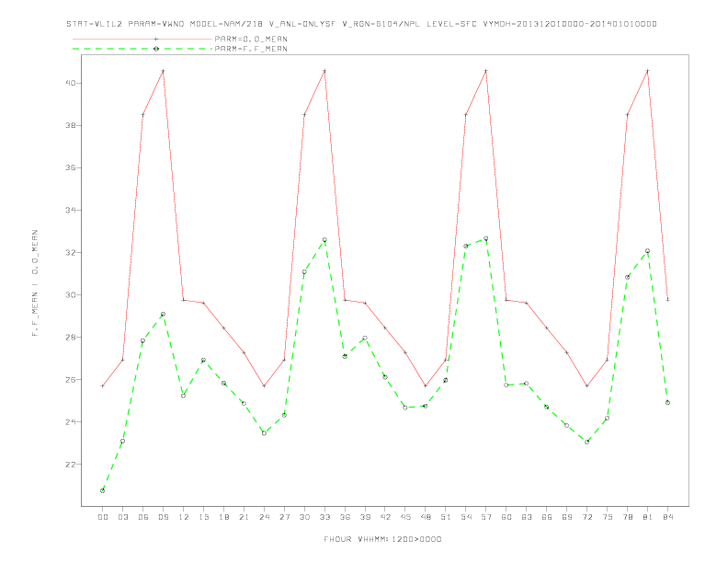Click the chart title starting STAT=VLIL2
The image size is (728, 563).
point(361,24)
